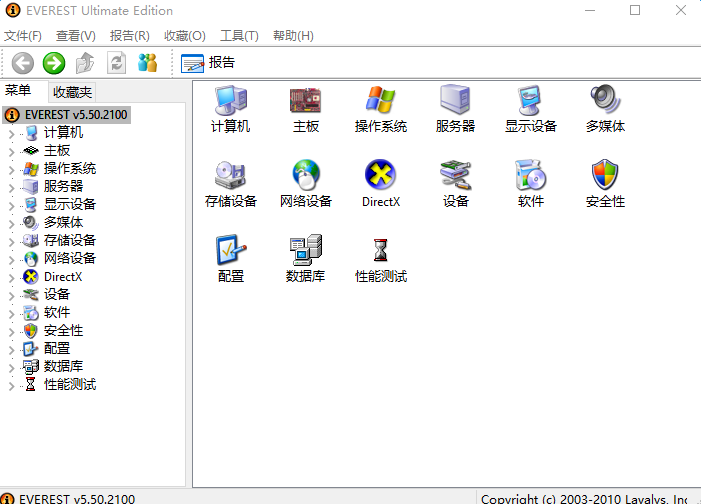Click the refresh toolbar icon
This screenshot has width=701, height=504.
click(x=117, y=63)
